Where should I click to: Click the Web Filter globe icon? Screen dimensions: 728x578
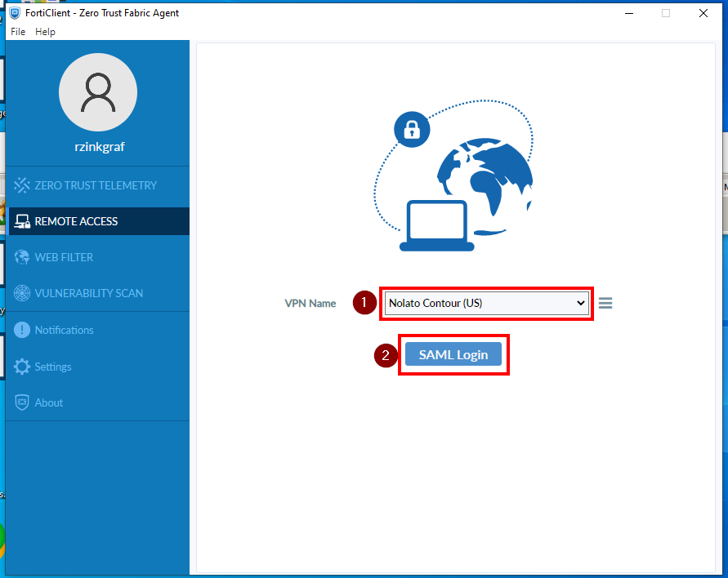(x=22, y=257)
